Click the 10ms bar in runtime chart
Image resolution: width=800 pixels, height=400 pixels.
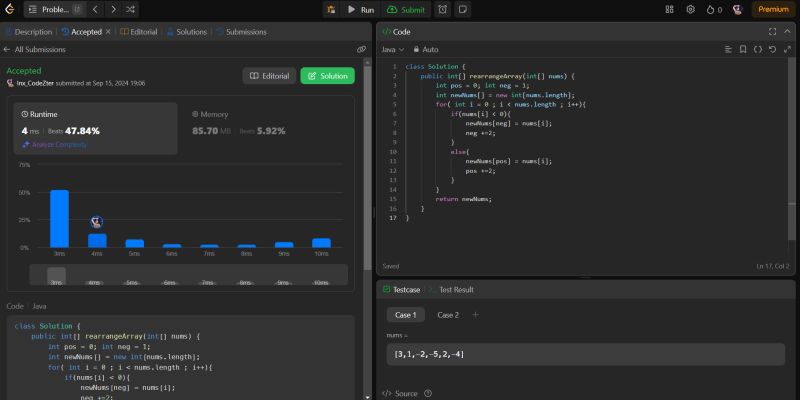(321, 243)
